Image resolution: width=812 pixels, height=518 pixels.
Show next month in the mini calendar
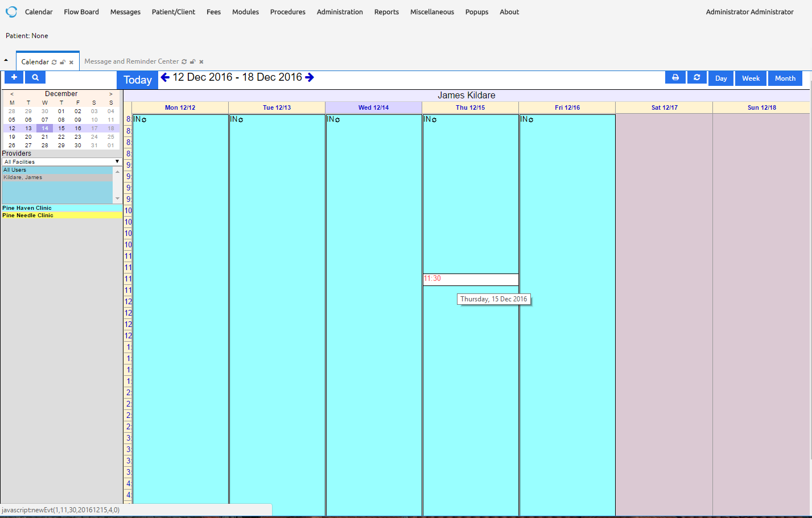110,94
